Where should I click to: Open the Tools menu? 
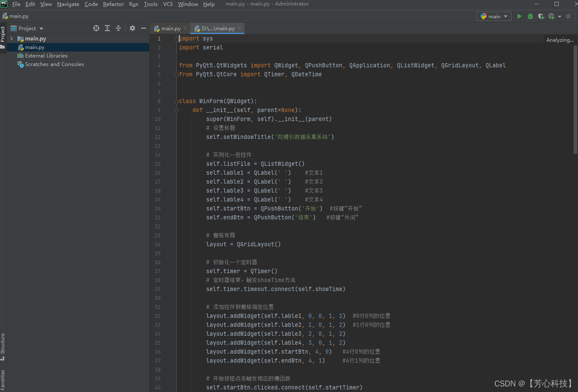151,4
